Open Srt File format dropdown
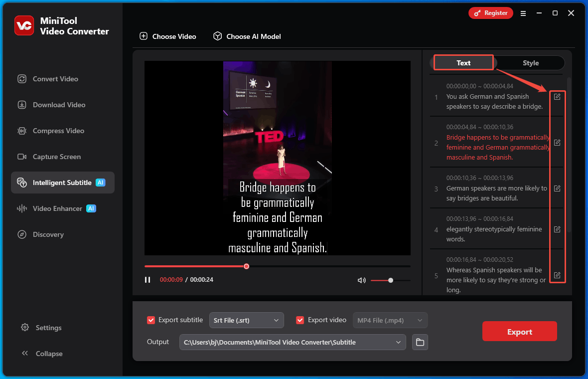 [246, 320]
